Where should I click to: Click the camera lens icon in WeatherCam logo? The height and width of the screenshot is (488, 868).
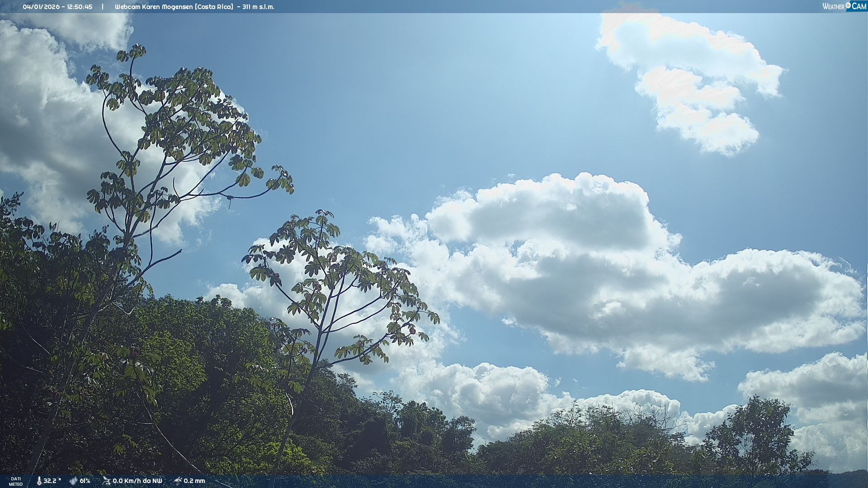pyautogui.click(x=848, y=5)
